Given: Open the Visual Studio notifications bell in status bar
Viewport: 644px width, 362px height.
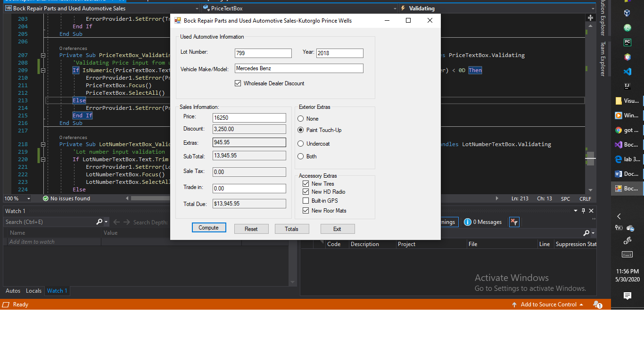Looking at the screenshot, I should pyautogui.click(x=597, y=304).
